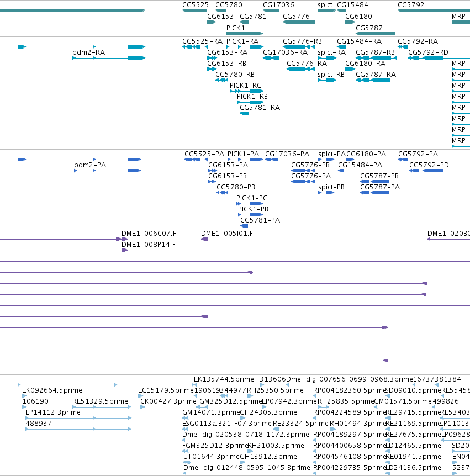This screenshot has height=476, width=470.
Task: Select protein spict-PB
Action: tap(331, 187)
